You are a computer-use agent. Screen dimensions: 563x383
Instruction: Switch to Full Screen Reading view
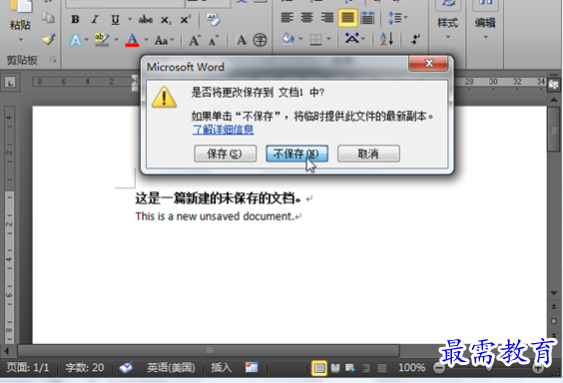[335, 368]
